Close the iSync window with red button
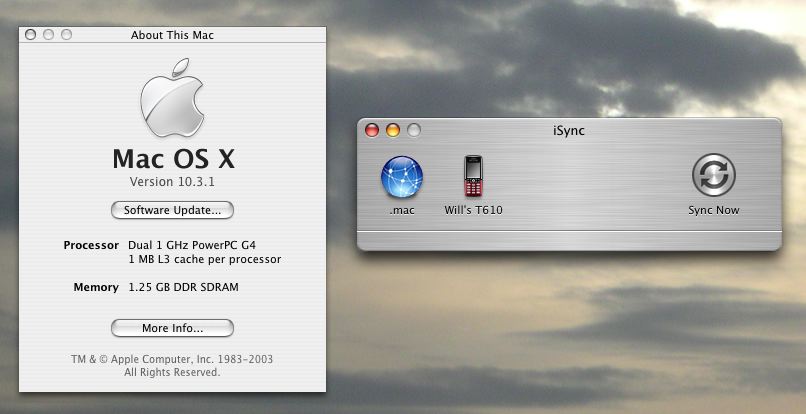 click(x=372, y=130)
